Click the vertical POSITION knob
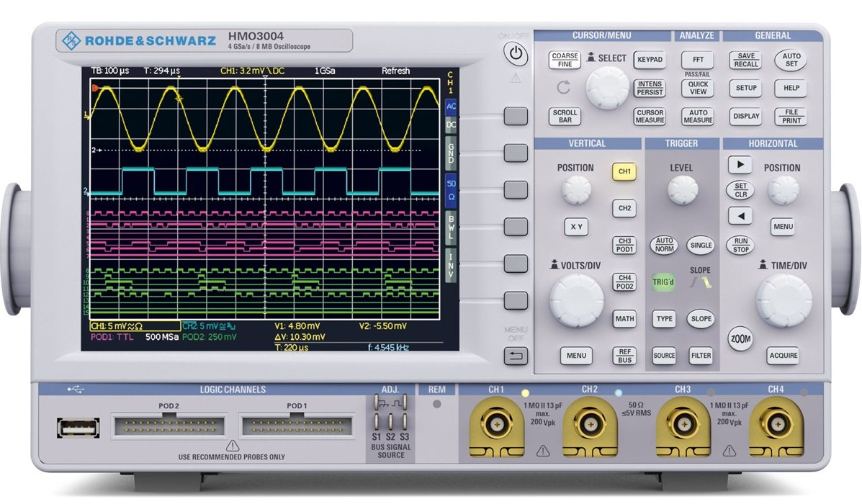This screenshot has width=862, height=504. 575,190
